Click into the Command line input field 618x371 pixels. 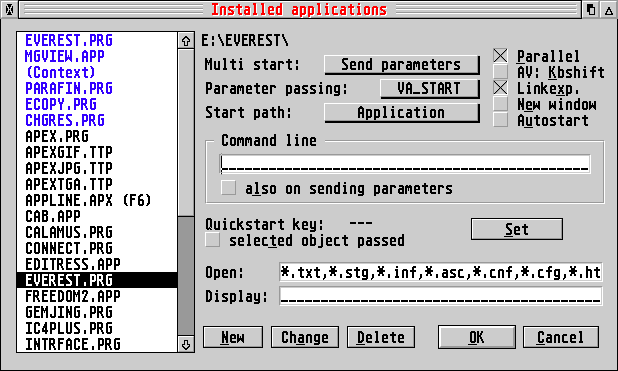pyautogui.click(x=405, y=164)
